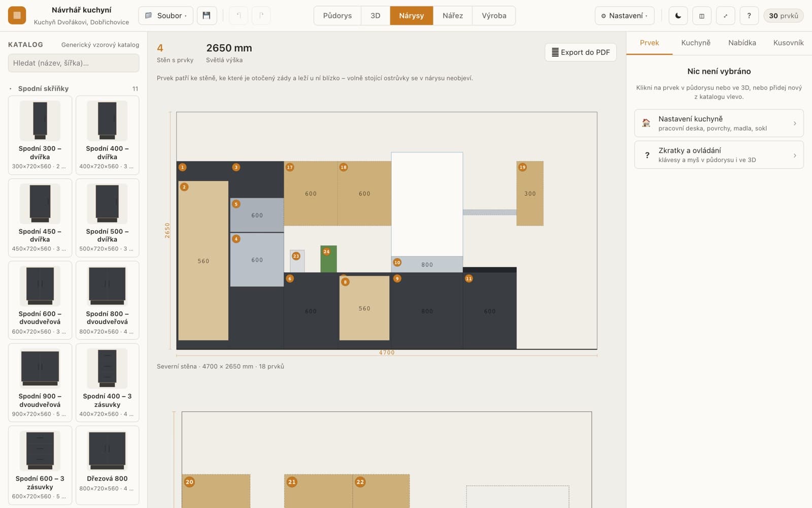Click element marker 10 on 800 hood
Viewport: 812px width, 508px height.
pyautogui.click(x=397, y=263)
